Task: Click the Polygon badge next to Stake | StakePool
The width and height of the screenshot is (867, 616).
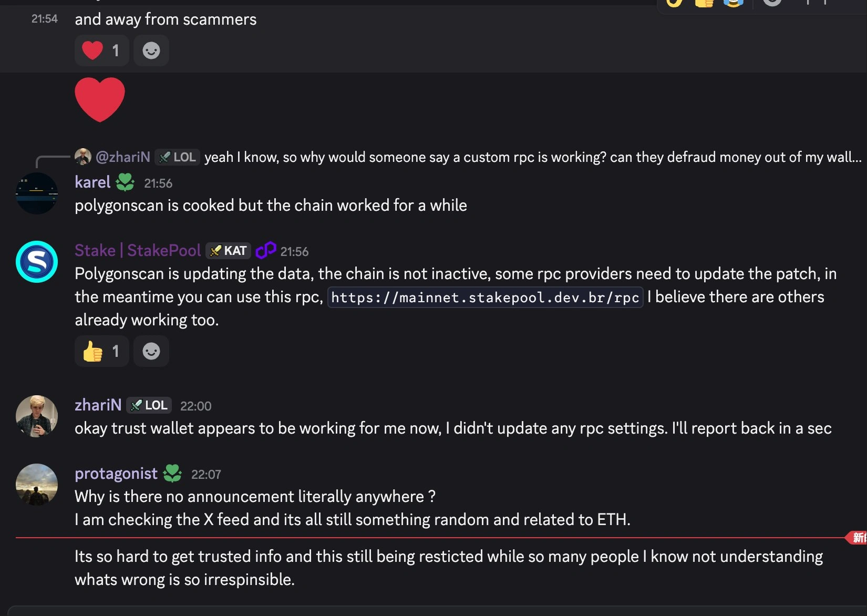Action: tap(267, 251)
